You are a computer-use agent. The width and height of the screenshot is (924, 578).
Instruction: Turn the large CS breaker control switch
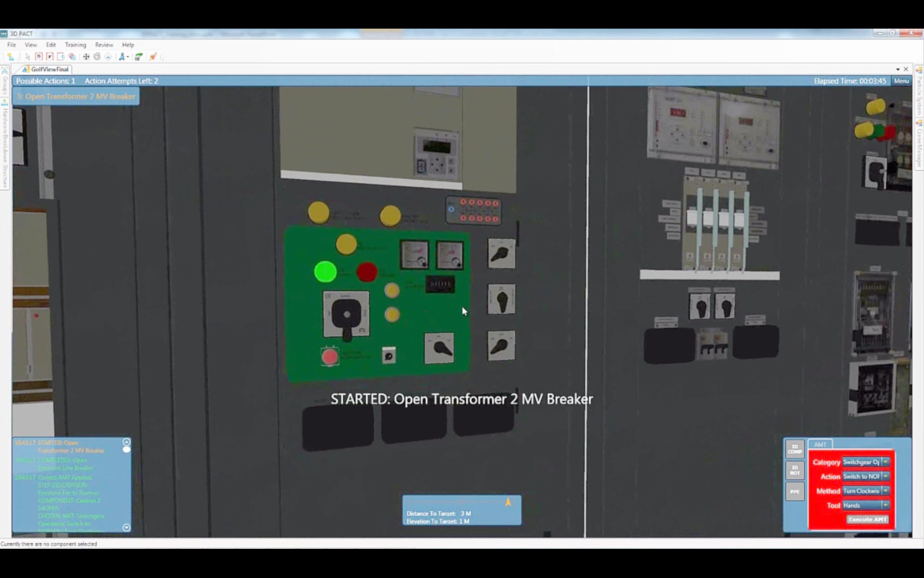click(x=346, y=315)
